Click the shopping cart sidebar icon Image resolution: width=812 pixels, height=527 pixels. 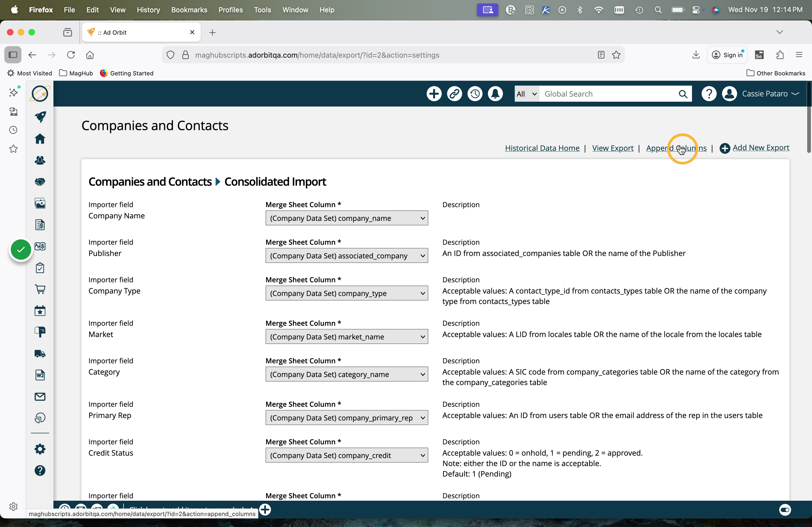(40, 289)
